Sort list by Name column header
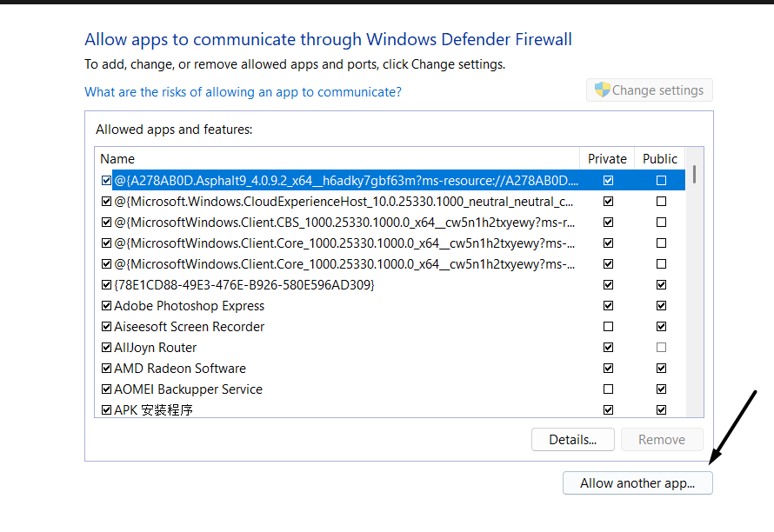This screenshot has height=532, width=774. tap(117, 159)
